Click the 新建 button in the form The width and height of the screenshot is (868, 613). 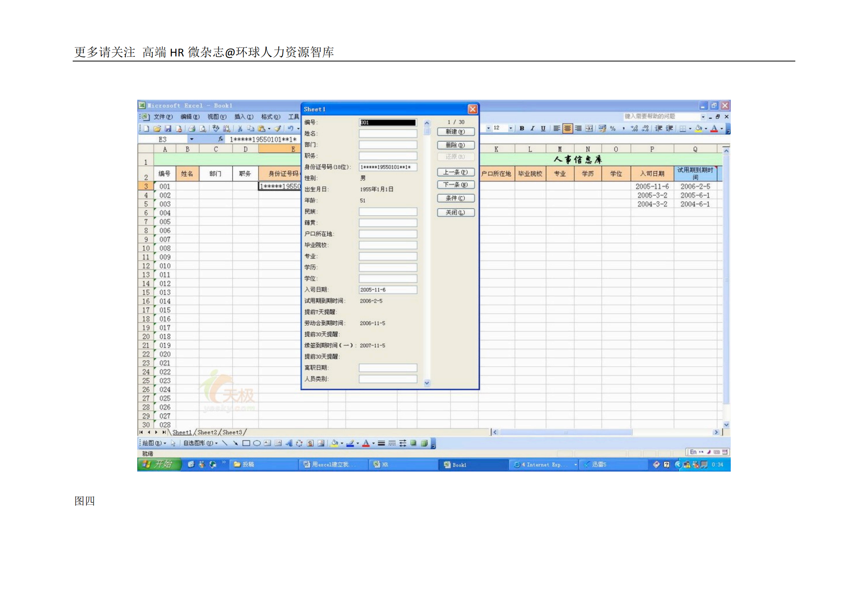pos(456,132)
